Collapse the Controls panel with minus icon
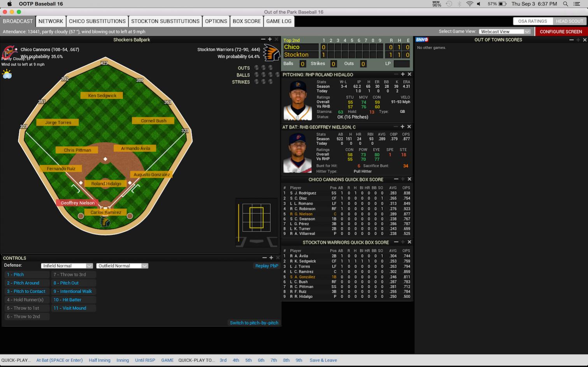The image size is (588, 367). (x=265, y=258)
